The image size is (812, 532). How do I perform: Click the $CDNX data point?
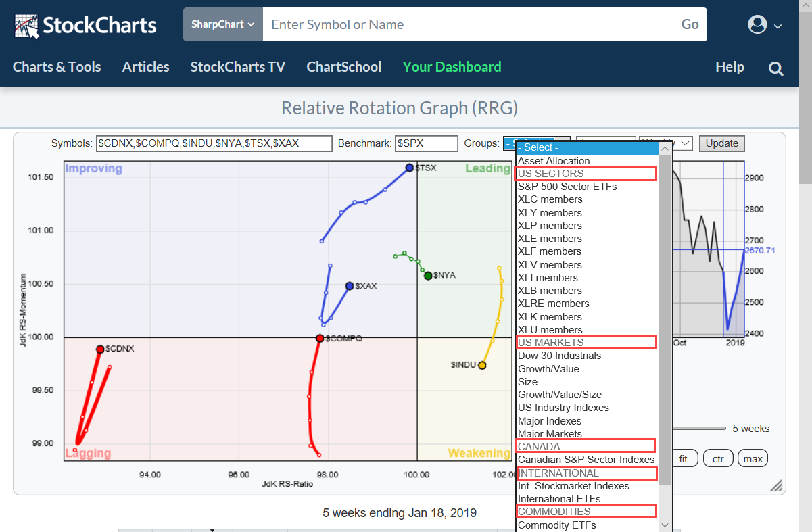click(100, 349)
